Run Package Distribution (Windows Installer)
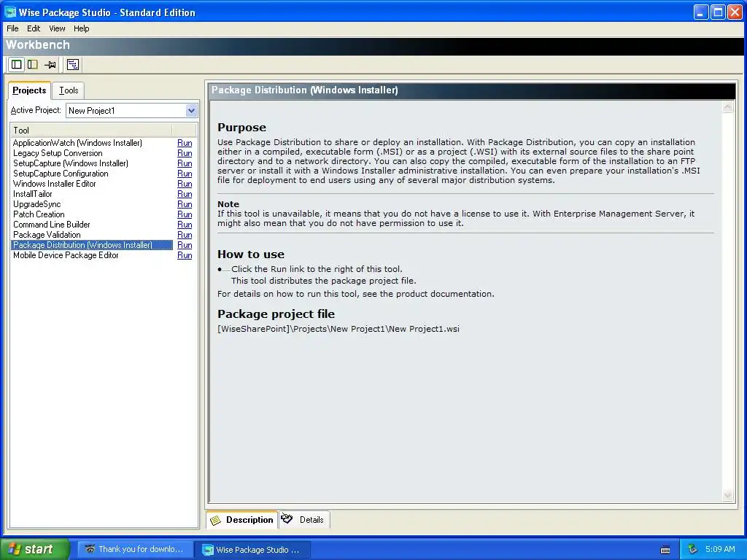 point(185,245)
